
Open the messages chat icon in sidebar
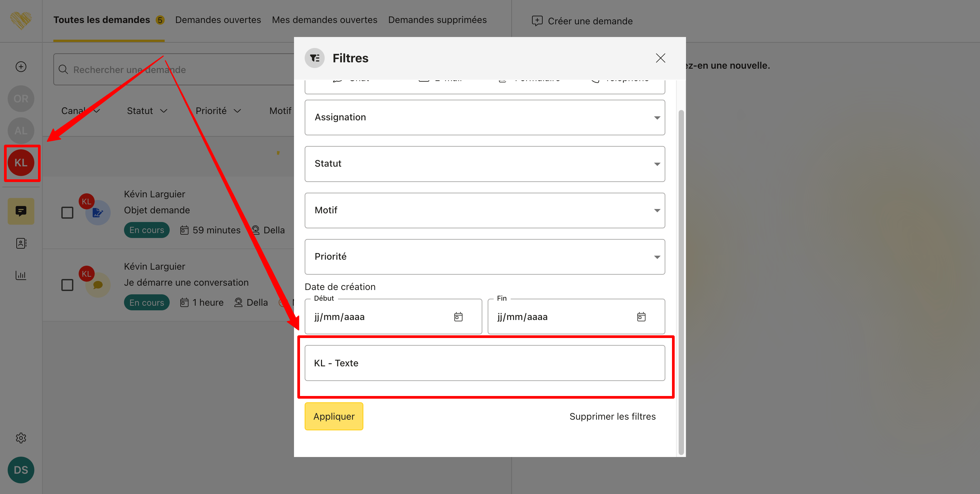coord(21,211)
